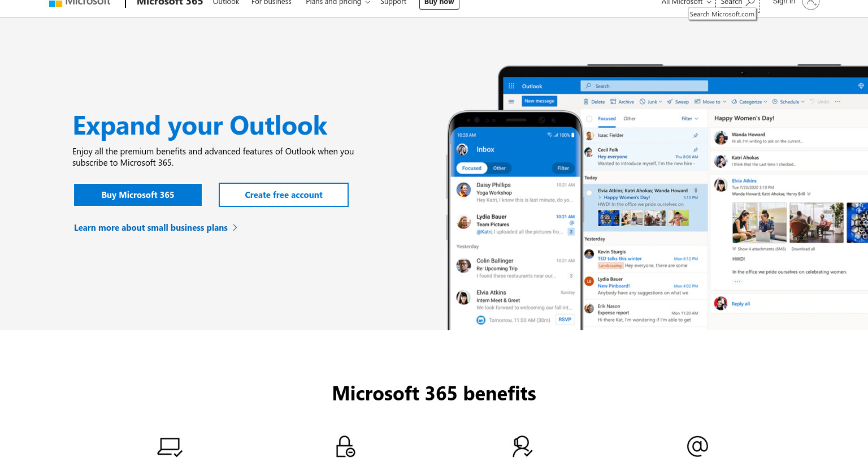
Task: Expand the Plans and pricing menu
Action: [338, 3]
